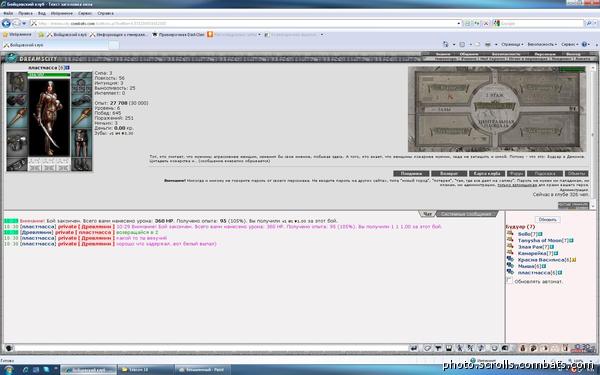Click the browser Back arrow button
The image size is (600, 375).
6,23
